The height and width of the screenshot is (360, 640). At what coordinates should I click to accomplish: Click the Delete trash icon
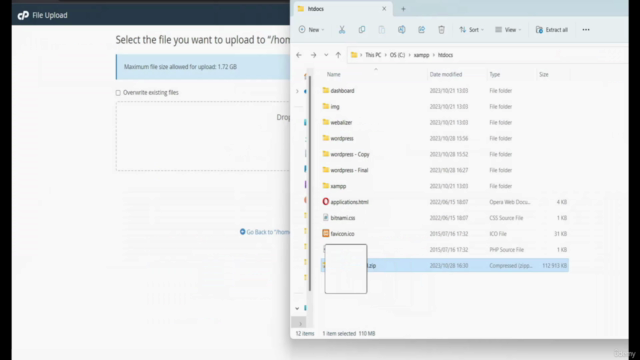[441, 29]
